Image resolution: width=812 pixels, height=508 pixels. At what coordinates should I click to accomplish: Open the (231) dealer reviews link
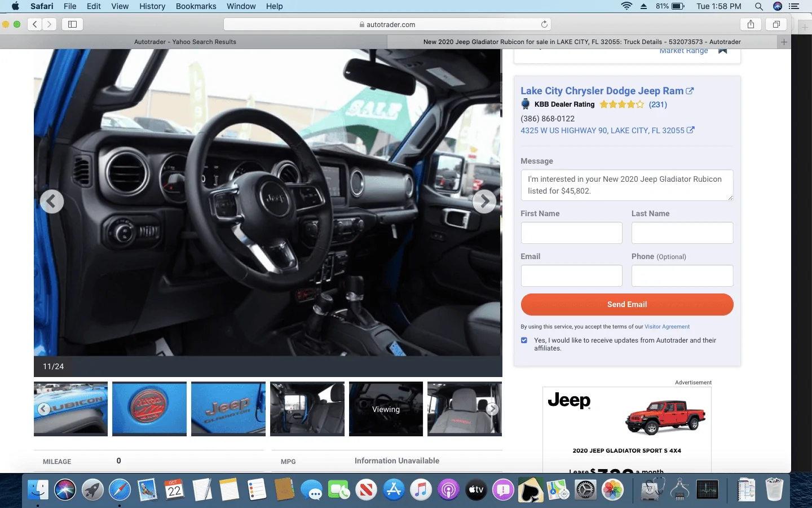tap(657, 104)
